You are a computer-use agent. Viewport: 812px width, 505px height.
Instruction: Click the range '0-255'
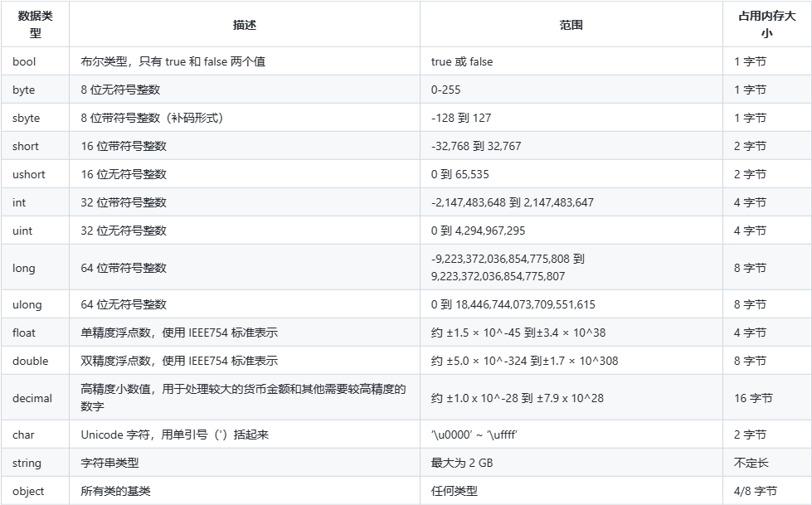(446, 90)
